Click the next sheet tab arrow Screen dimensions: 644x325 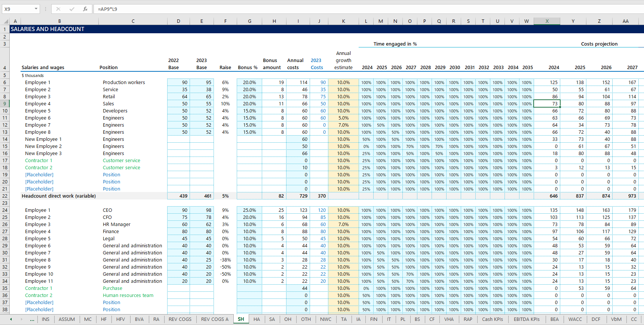tap(21, 319)
